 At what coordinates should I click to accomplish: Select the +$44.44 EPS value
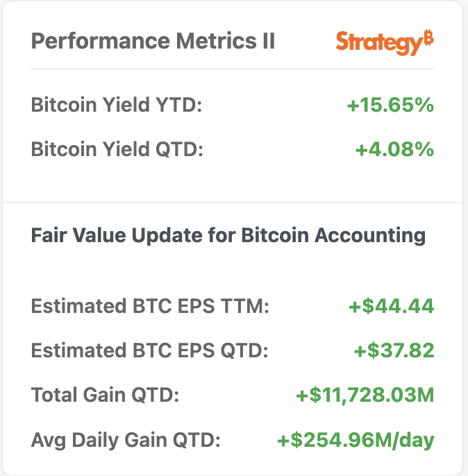tap(391, 306)
